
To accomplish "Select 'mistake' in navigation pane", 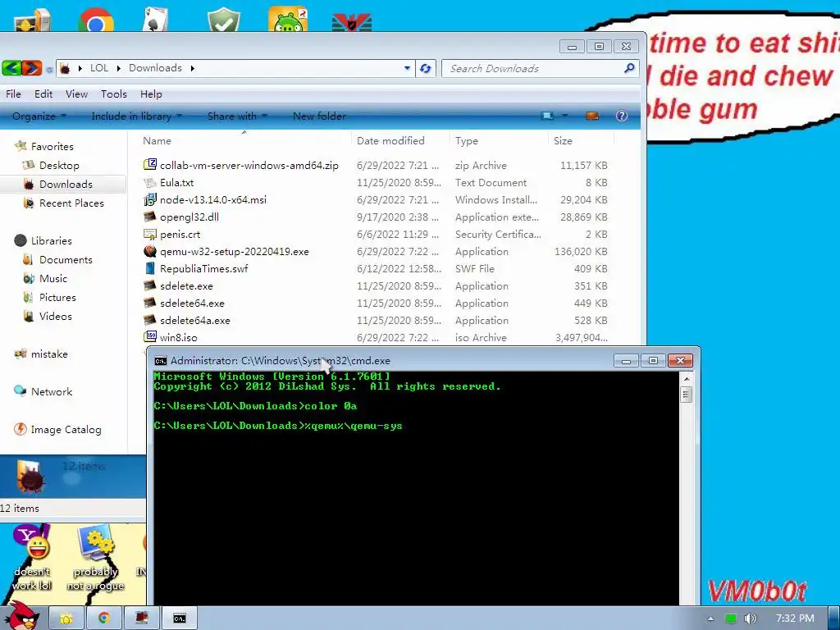I will click(48, 354).
